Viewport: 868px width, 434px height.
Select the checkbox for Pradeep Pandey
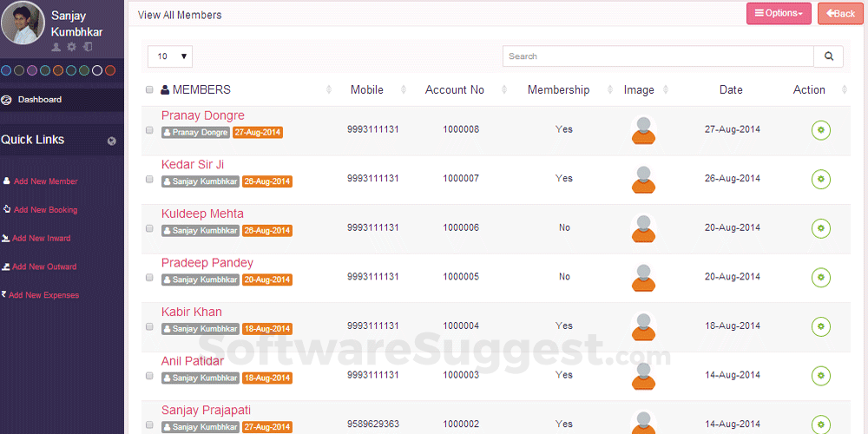149,278
